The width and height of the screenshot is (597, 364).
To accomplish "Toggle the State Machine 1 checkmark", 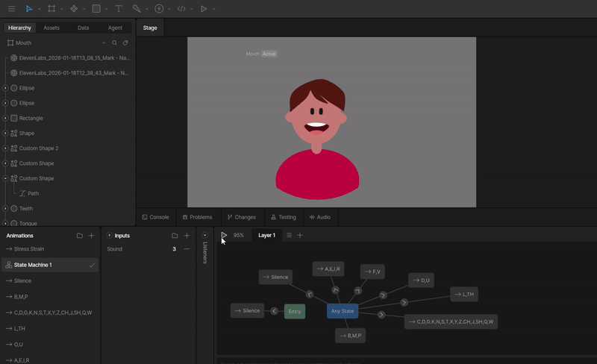I will pyautogui.click(x=92, y=265).
